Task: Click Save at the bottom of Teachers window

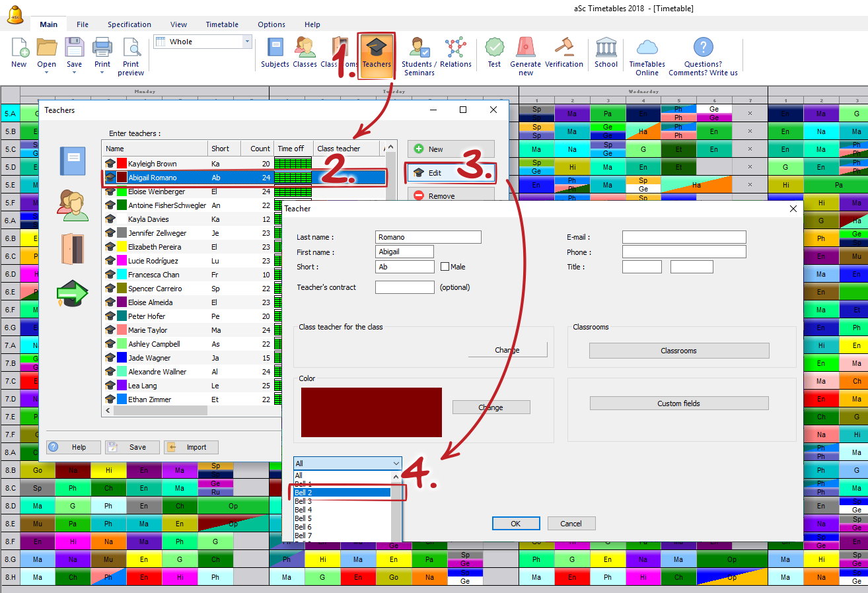Action: click(x=132, y=447)
